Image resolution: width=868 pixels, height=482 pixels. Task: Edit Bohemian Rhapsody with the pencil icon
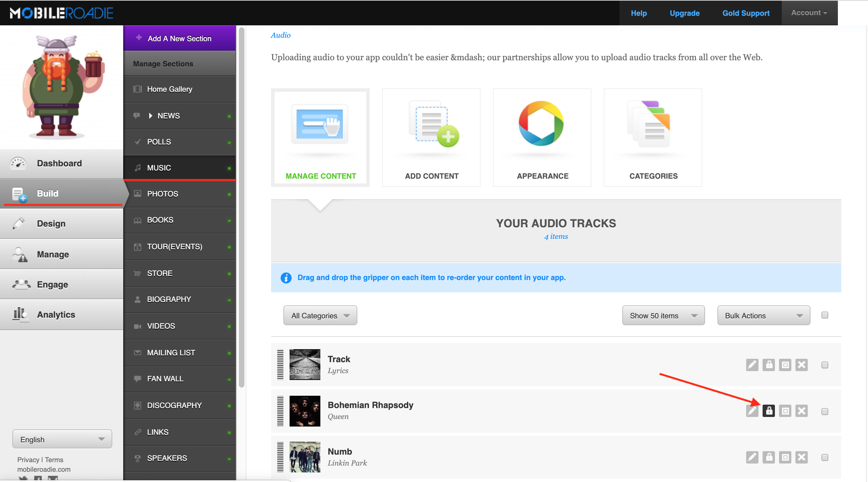752,410
